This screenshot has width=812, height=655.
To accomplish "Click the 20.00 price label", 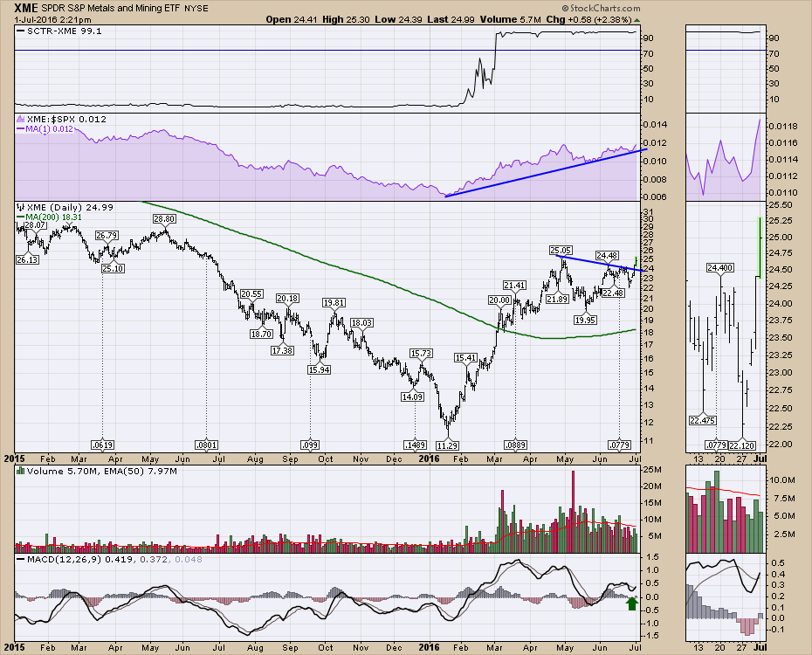I will pos(499,300).
